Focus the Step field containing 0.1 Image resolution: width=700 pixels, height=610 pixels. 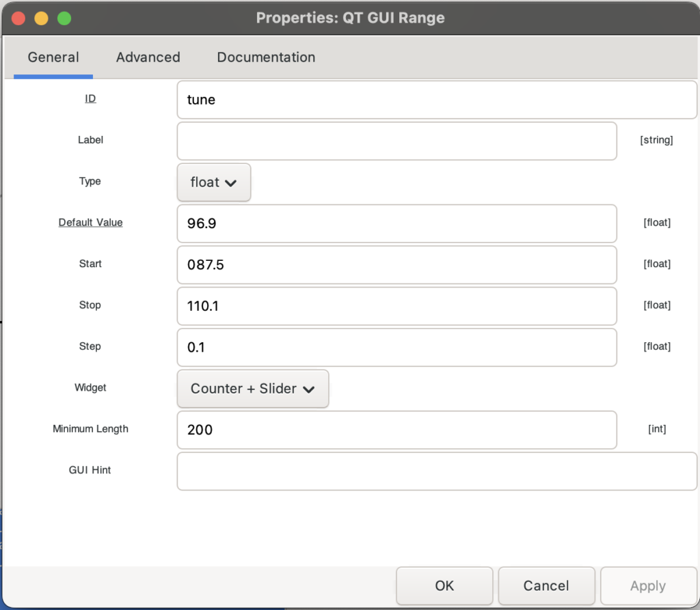point(396,347)
